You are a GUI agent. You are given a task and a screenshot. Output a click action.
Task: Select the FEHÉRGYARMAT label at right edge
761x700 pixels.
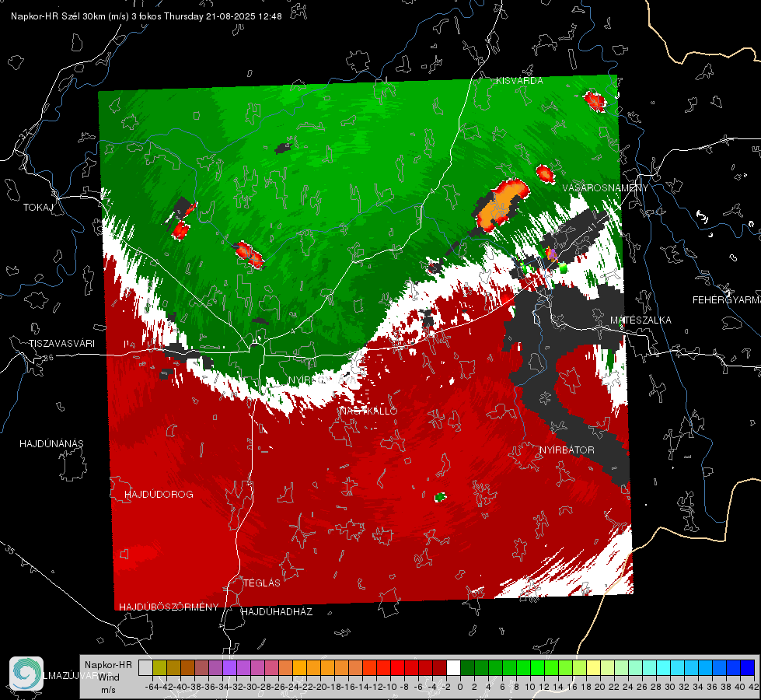click(726, 300)
